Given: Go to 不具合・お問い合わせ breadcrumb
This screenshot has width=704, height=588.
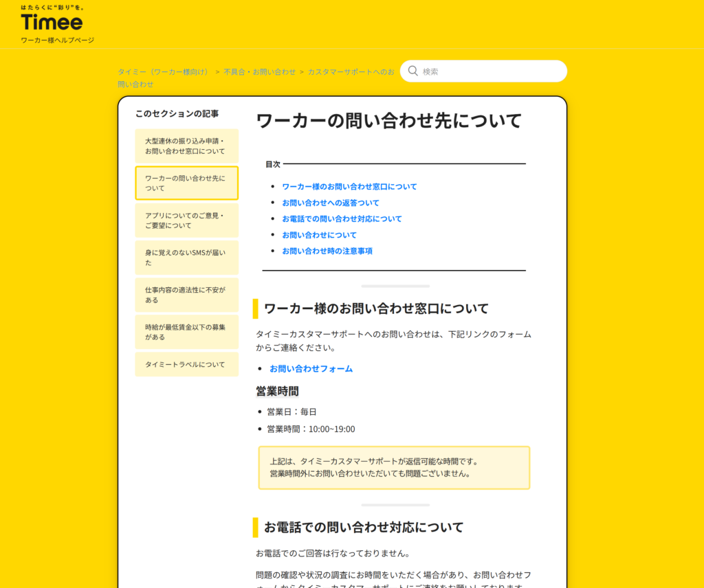Looking at the screenshot, I should pyautogui.click(x=259, y=71).
